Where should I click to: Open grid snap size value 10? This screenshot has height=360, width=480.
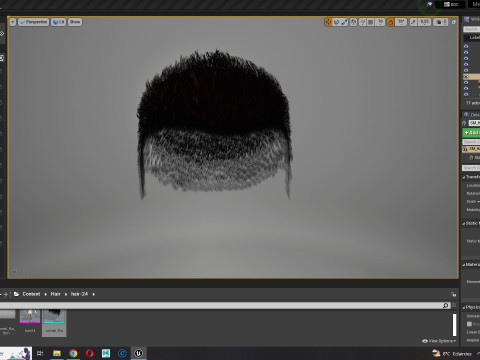click(x=380, y=22)
